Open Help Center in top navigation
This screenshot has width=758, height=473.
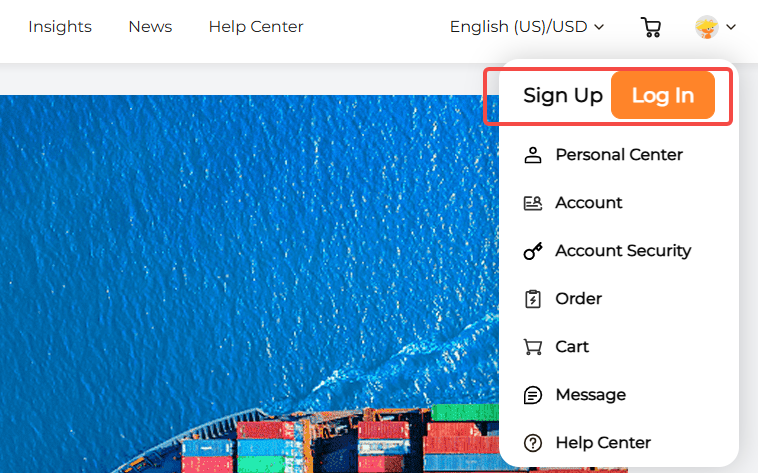pos(256,27)
